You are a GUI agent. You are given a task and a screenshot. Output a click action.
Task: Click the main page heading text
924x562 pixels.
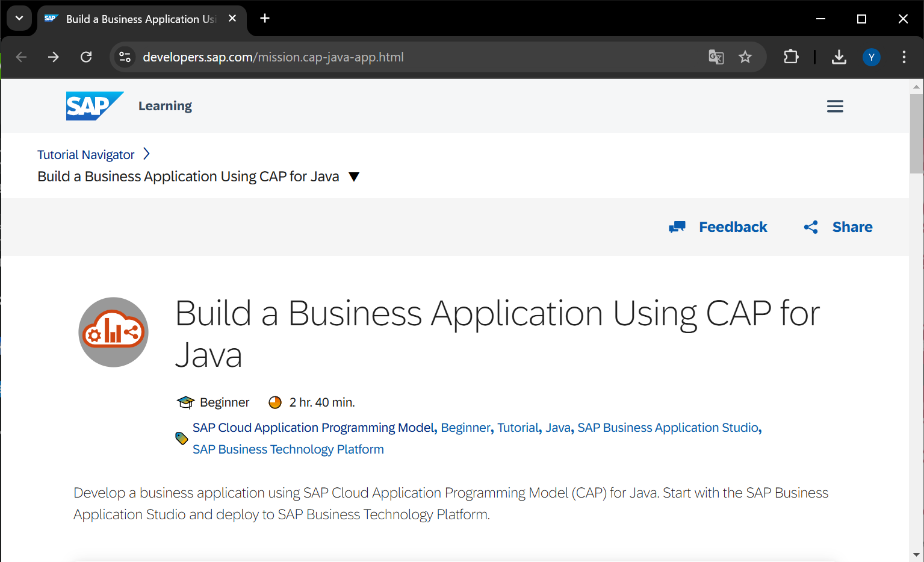[497, 334]
